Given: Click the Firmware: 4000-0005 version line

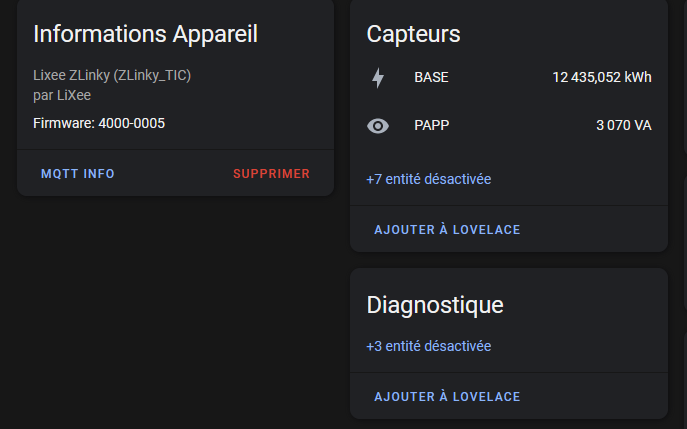Looking at the screenshot, I should [99, 124].
